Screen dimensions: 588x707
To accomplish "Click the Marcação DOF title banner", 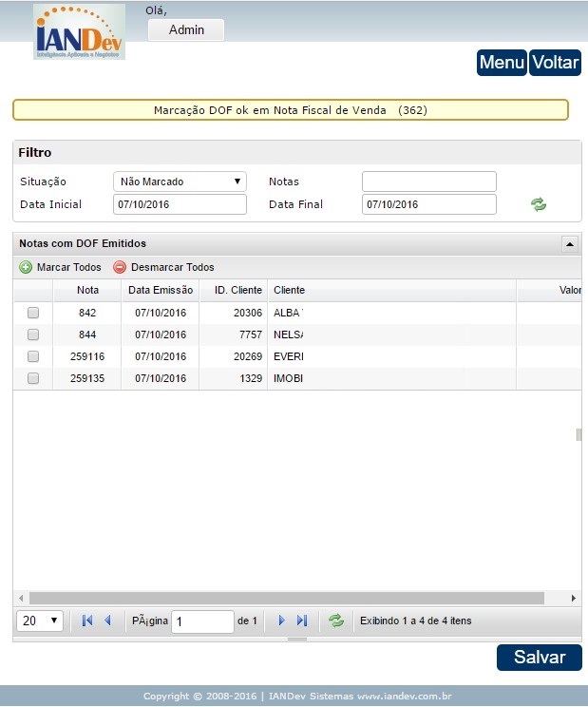I will [x=291, y=110].
